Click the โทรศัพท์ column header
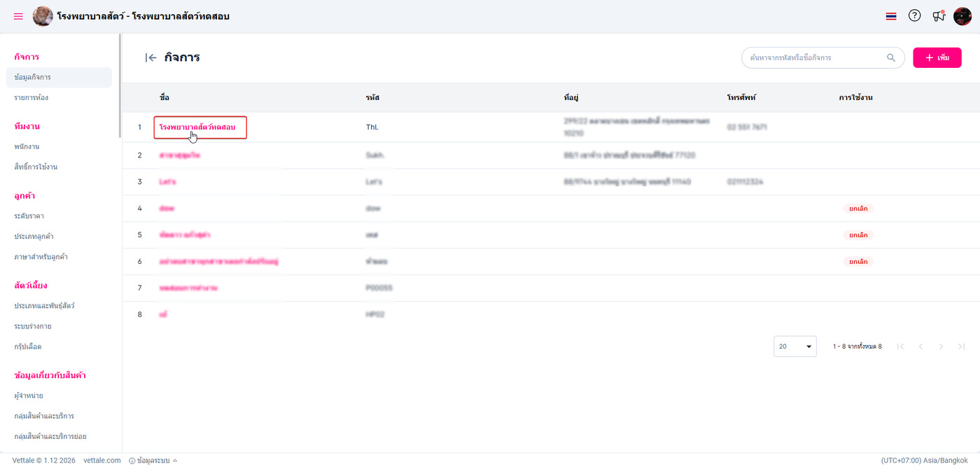980x469 pixels. pos(742,97)
